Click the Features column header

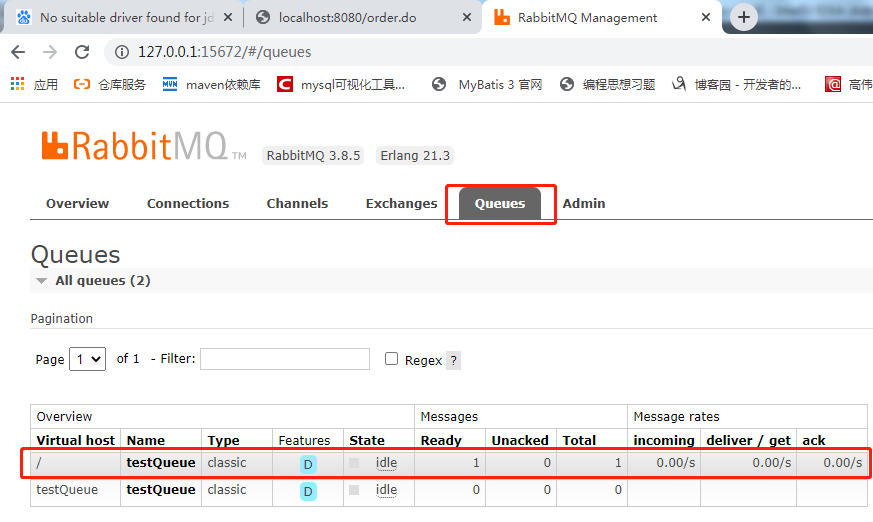pyautogui.click(x=304, y=441)
